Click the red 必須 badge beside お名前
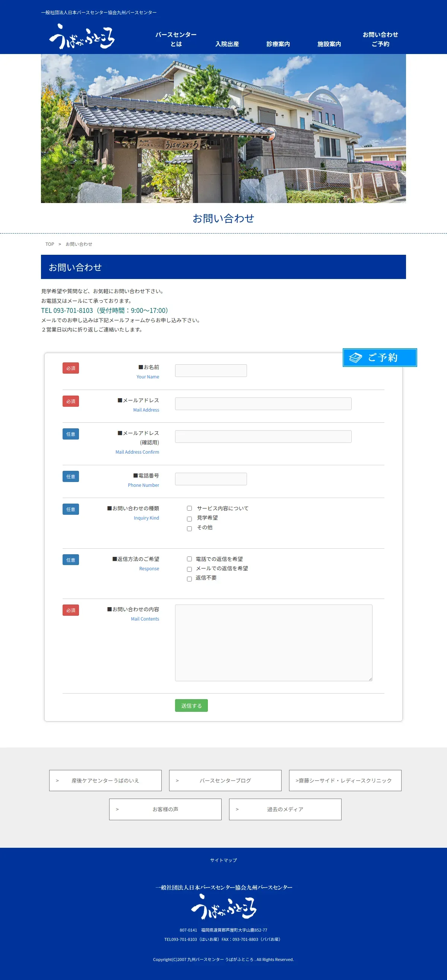Viewport: 447px width, 980px height. point(71,368)
